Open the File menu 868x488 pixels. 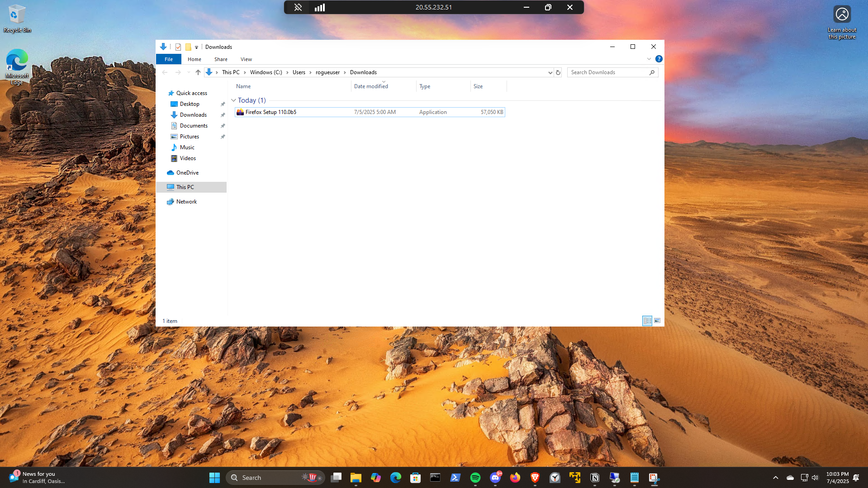168,59
